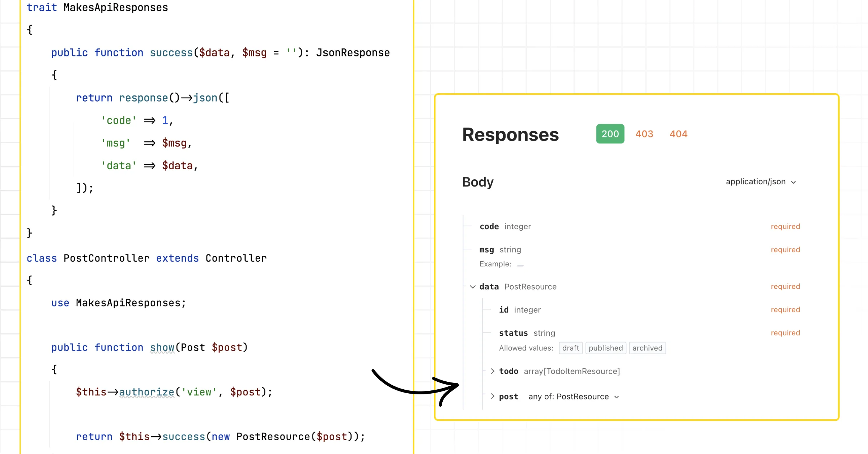
Task: Click the 'status' field name
Action: [514, 333]
